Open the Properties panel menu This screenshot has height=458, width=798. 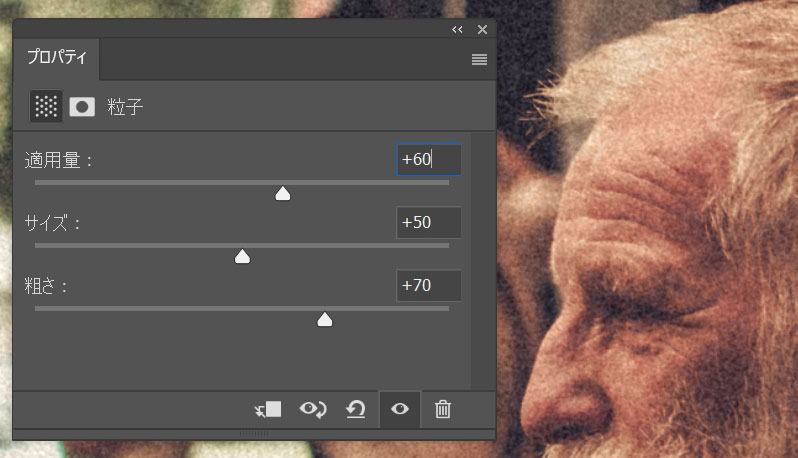coord(479,60)
